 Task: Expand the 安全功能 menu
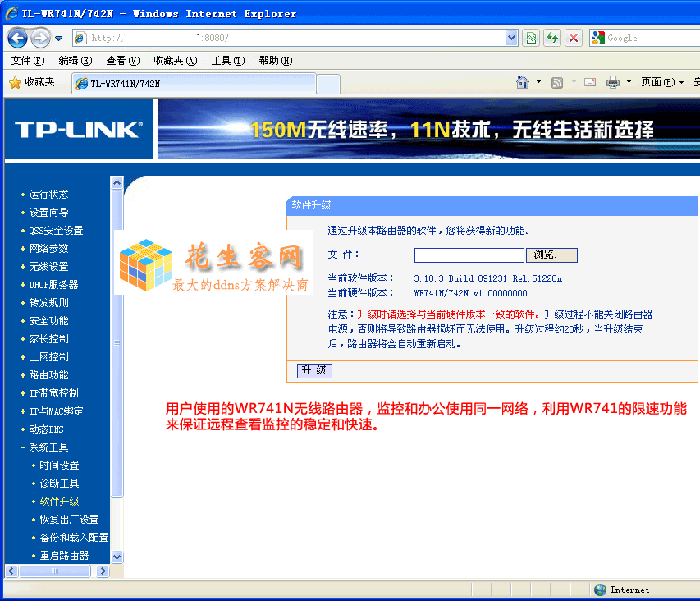click(x=48, y=320)
